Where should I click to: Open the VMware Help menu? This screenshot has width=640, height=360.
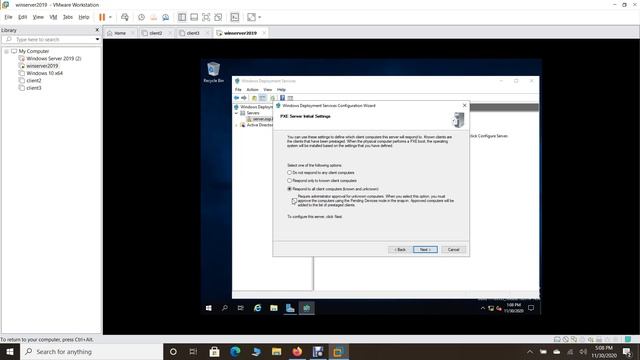(84, 17)
